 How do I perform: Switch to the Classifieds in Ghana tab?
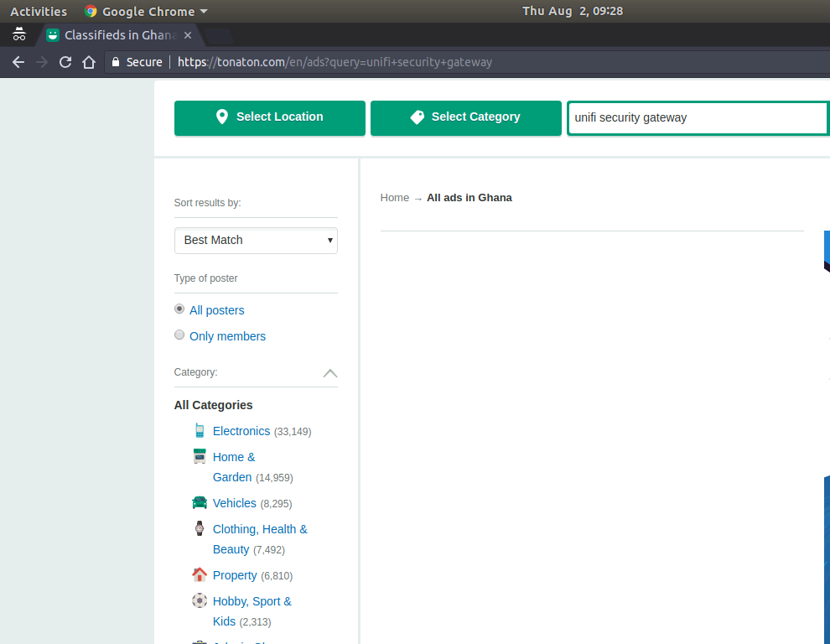point(117,35)
